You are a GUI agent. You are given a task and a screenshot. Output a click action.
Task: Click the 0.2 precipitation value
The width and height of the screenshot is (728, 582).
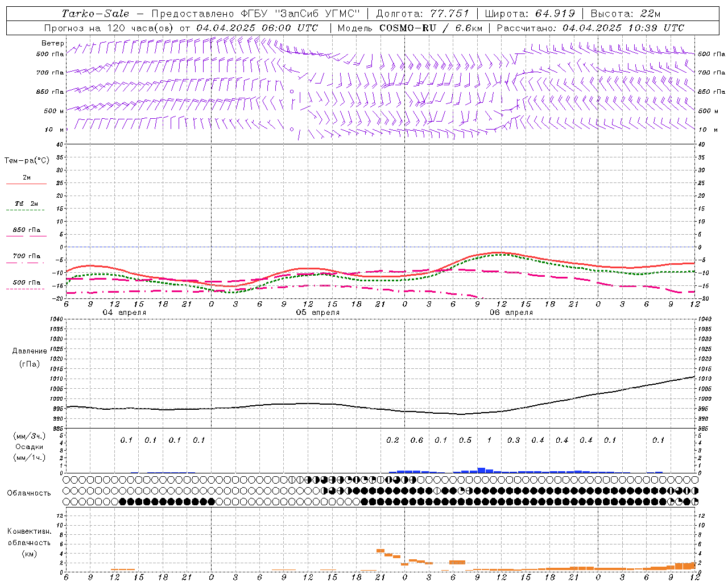392,440
